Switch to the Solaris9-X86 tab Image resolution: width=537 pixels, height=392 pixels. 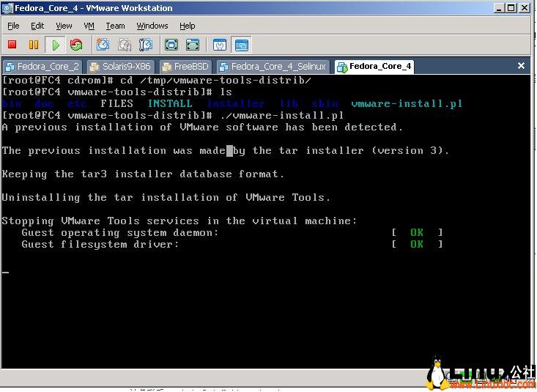(121, 67)
